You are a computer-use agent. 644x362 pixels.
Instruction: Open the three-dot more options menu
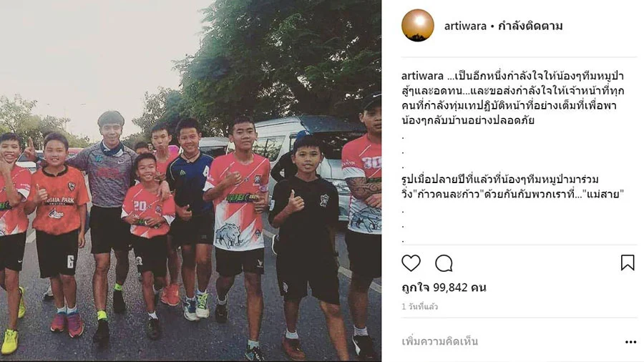click(630, 342)
